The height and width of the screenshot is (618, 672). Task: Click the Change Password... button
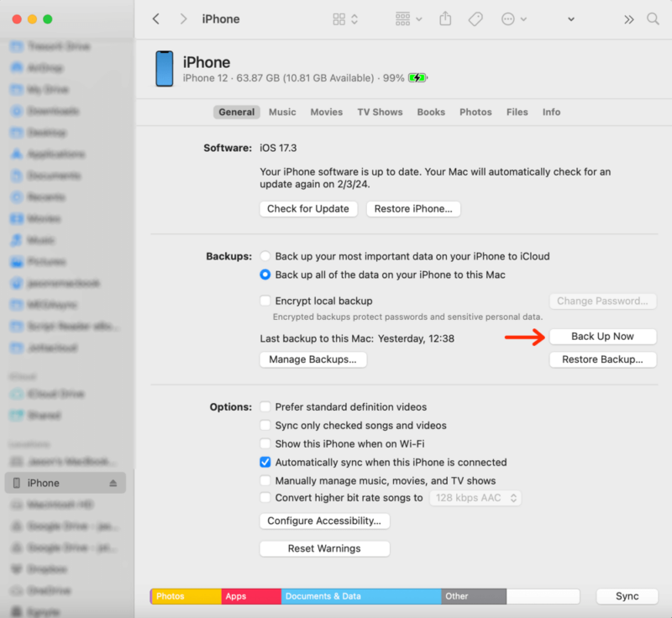602,301
